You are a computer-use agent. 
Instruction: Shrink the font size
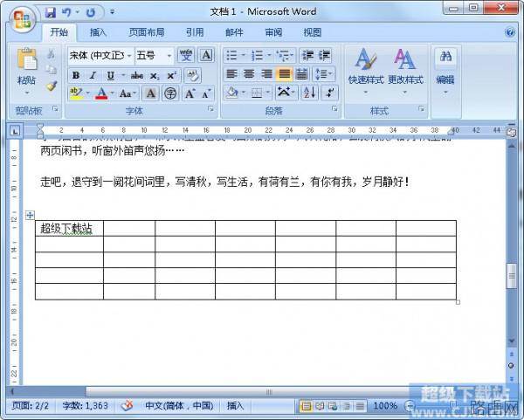[206, 93]
